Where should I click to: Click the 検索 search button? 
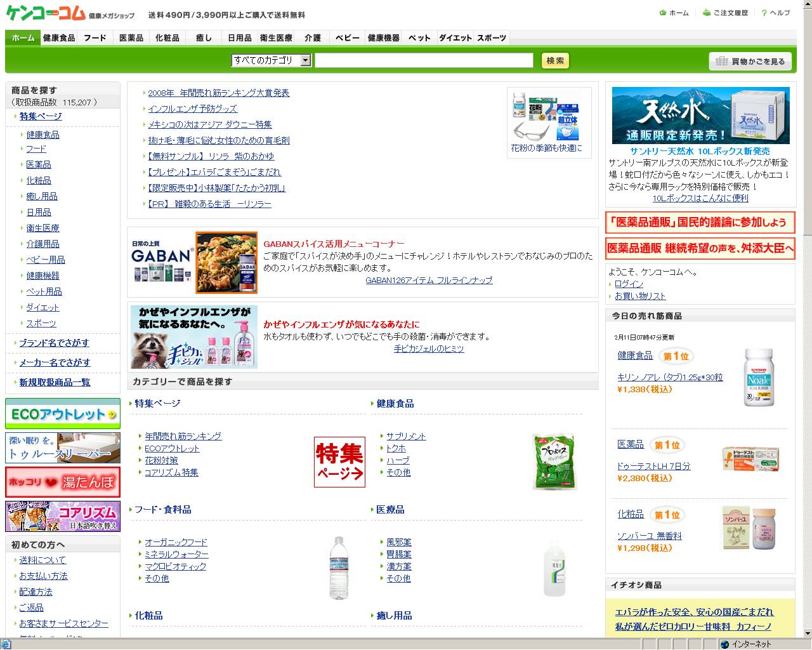point(555,60)
